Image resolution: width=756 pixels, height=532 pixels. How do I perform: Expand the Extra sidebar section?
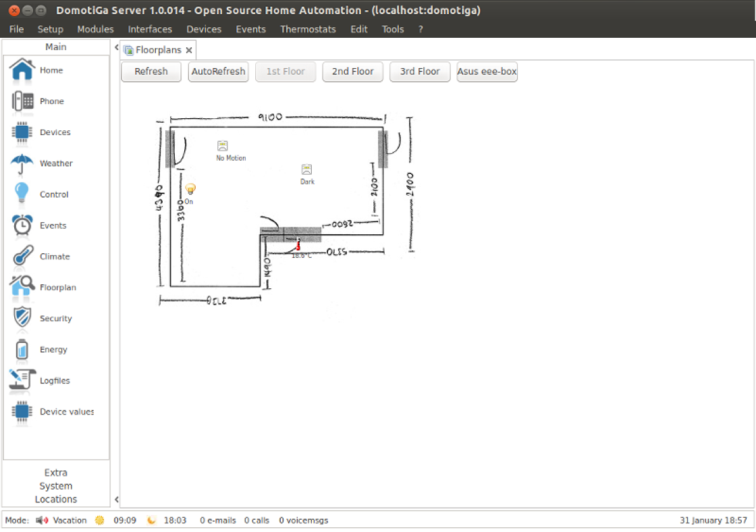56,473
